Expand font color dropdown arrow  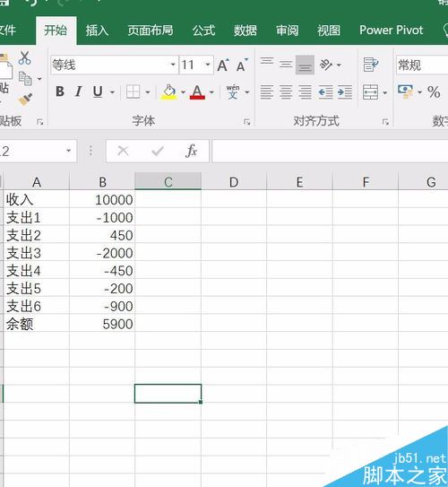click(x=211, y=92)
